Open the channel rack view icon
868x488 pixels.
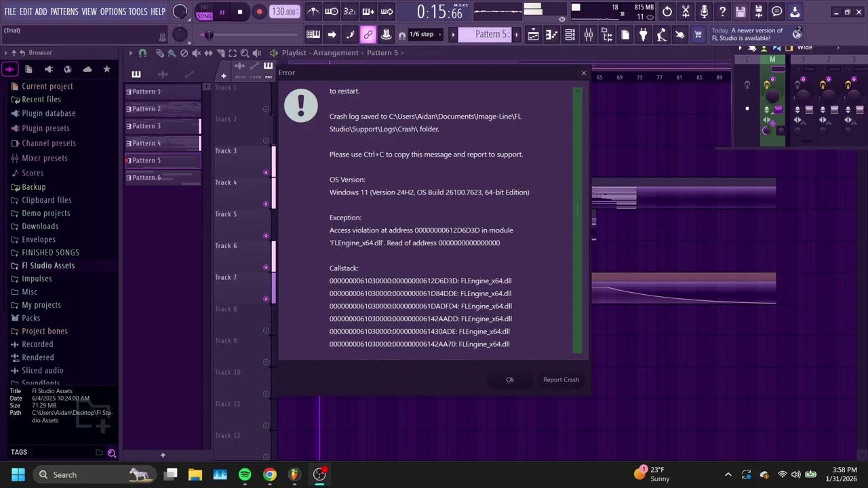(x=570, y=35)
